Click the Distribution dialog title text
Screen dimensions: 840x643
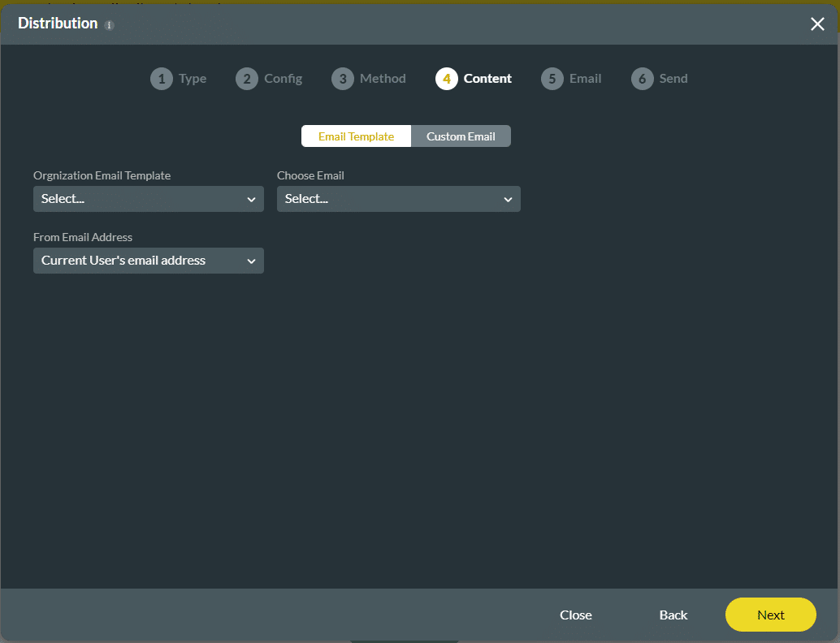coord(58,24)
